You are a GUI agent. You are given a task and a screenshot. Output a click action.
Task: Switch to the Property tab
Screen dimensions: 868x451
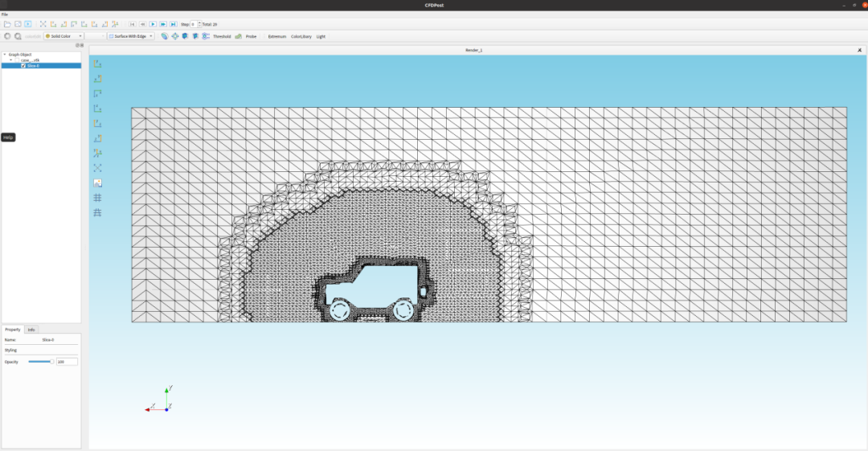point(12,329)
